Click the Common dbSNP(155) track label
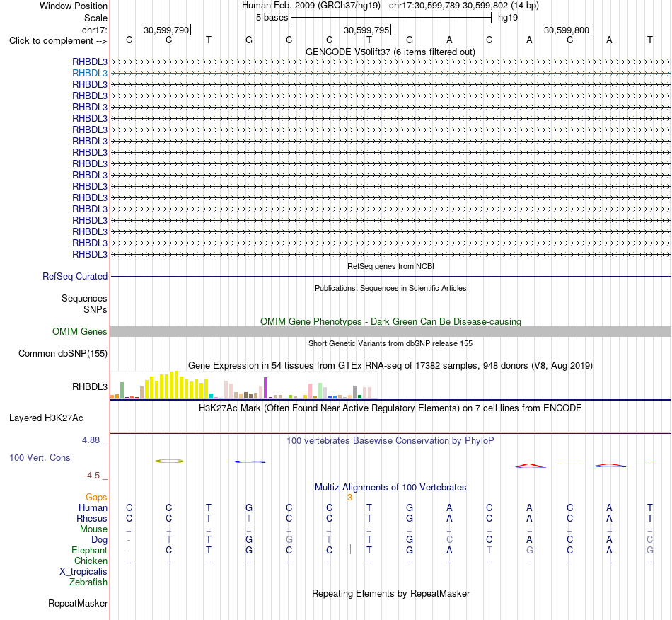 [62, 354]
